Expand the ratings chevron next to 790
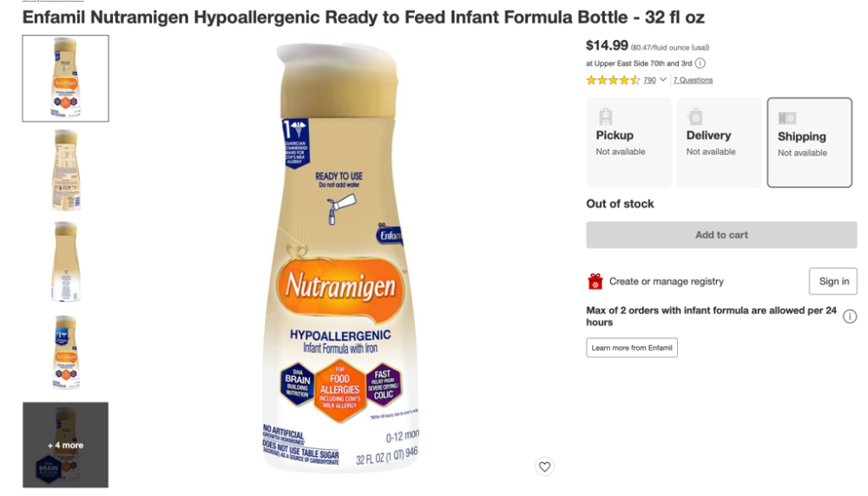This screenshot has width=868, height=496. [x=662, y=80]
